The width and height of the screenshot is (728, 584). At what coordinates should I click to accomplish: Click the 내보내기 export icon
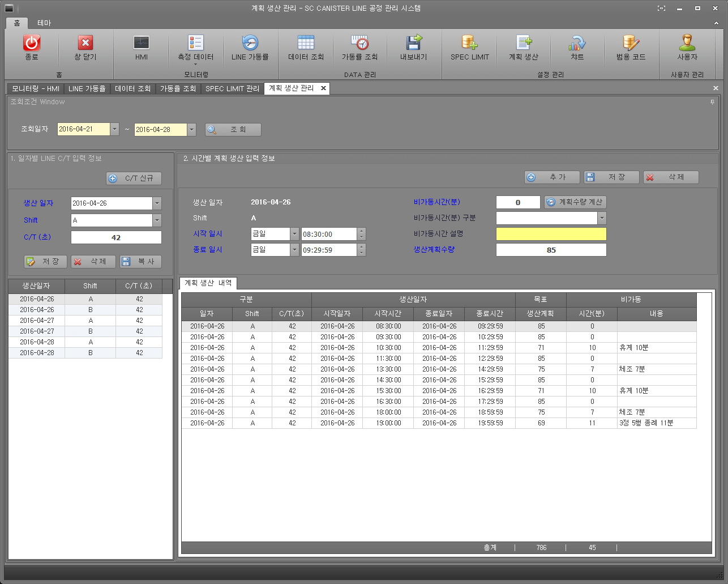click(413, 44)
